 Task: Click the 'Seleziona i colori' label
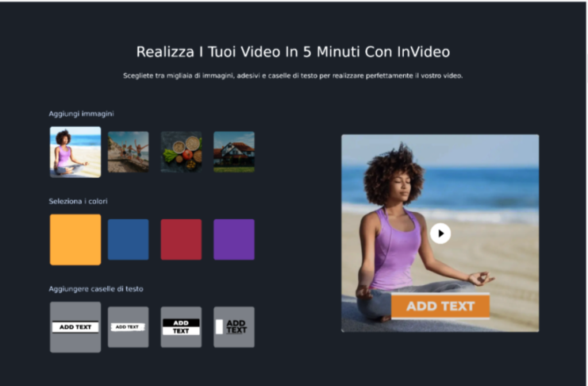[x=78, y=201]
